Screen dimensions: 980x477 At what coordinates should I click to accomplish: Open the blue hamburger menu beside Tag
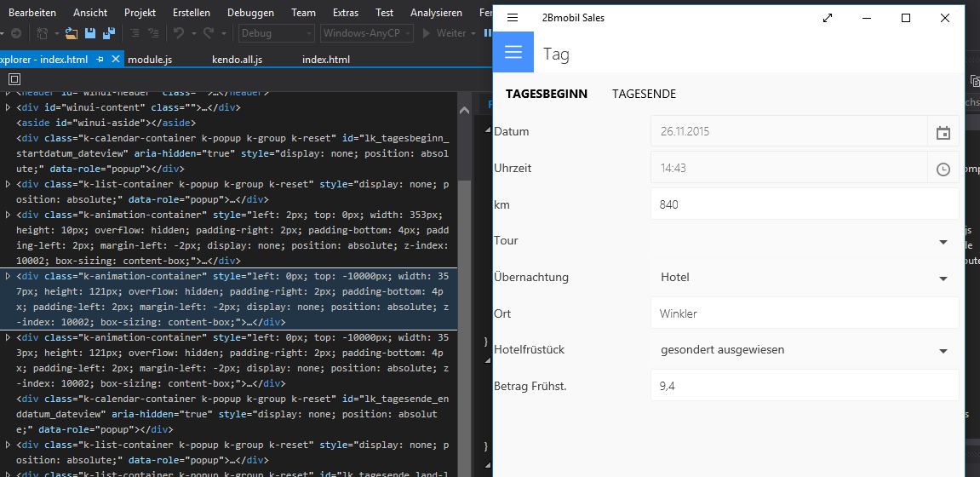point(513,53)
